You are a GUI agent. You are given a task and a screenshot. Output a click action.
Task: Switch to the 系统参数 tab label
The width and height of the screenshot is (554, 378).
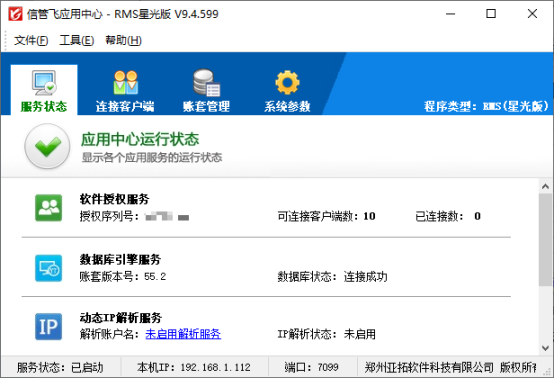pos(287,106)
